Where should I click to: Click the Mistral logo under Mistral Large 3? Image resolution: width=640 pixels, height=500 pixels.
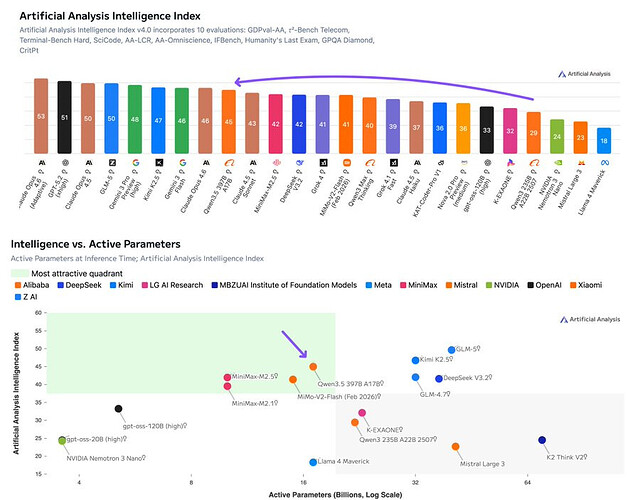point(581,163)
